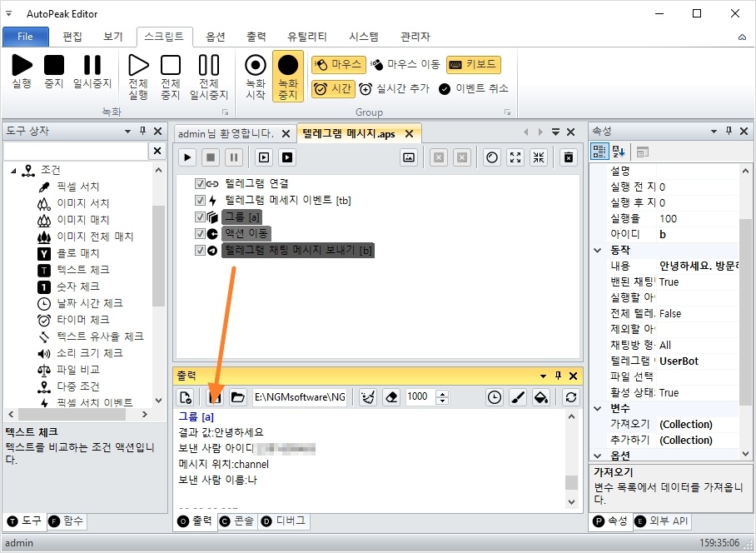Image resolution: width=756 pixels, height=553 pixels.
Task: Uncheck 텔레그램 메세지 이벤트 [tb] checkbox
Action: 200,200
